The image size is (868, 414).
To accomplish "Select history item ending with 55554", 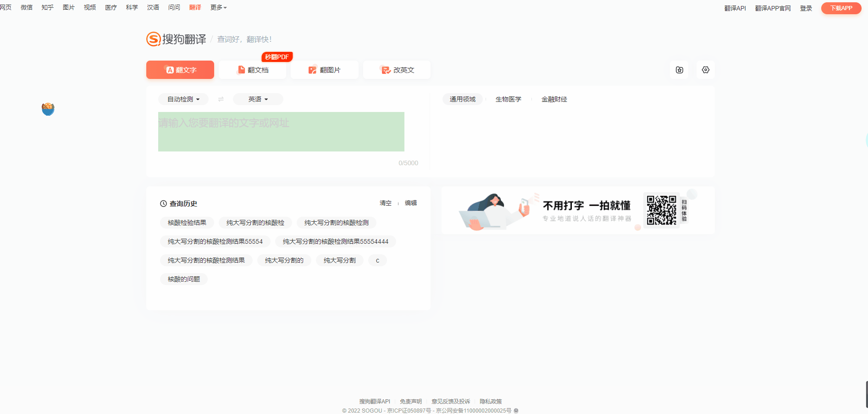I will click(215, 241).
